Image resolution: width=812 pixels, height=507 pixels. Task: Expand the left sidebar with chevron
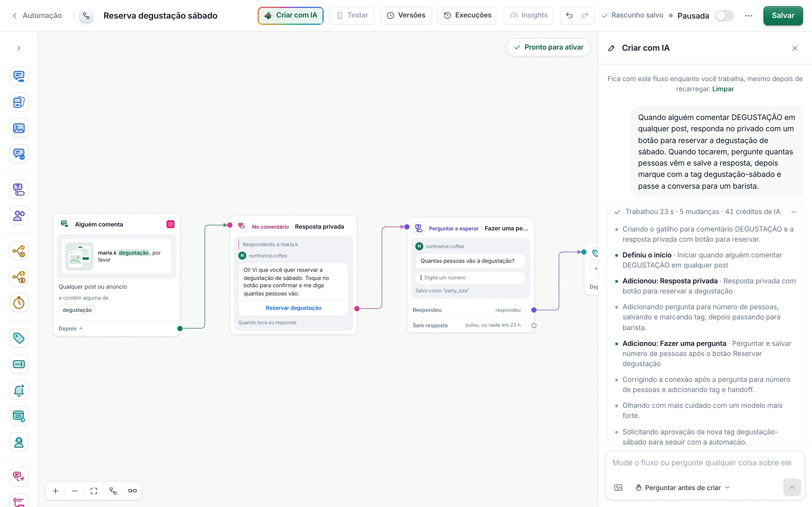coord(19,48)
